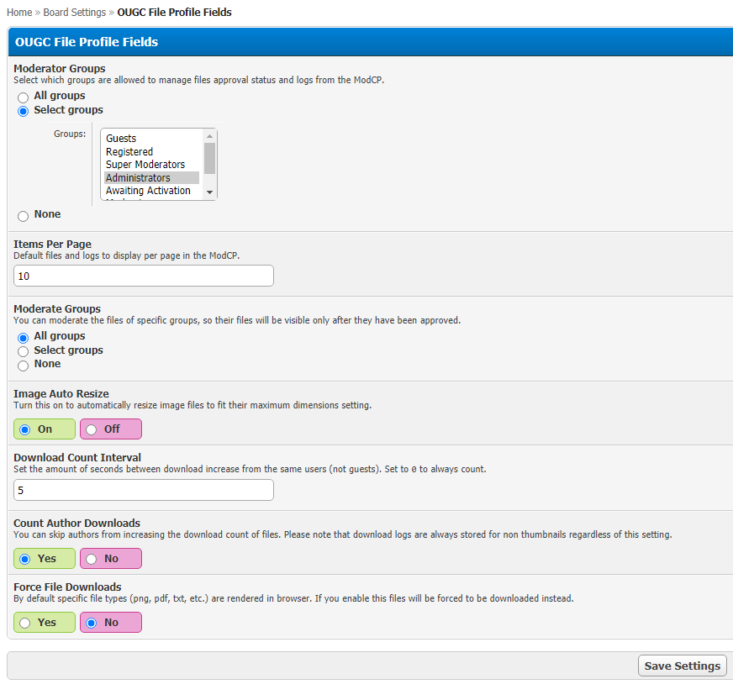733x700 pixels.
Task: Select Super Moderators in the groups list
Action: tap(145, 165)
